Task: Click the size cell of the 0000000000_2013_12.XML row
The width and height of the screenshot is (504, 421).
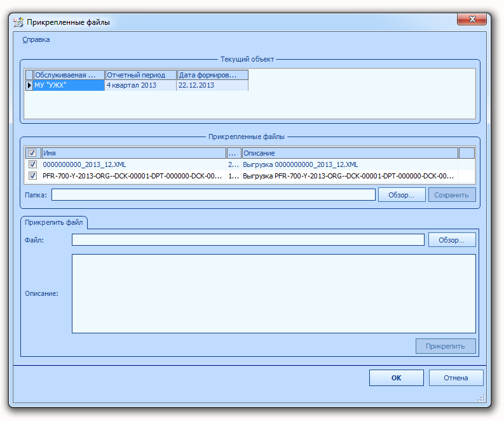Action: pyautogui.click(x=234, y=164)
